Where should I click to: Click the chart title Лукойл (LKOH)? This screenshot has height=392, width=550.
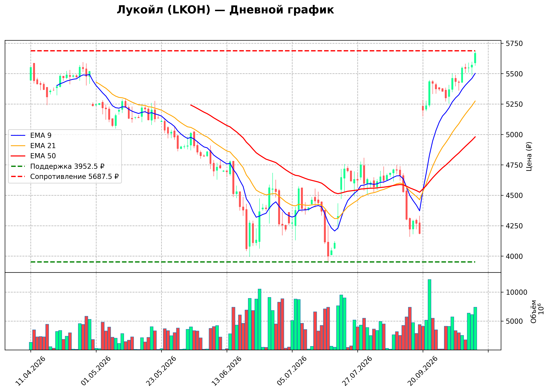point(164,10)
